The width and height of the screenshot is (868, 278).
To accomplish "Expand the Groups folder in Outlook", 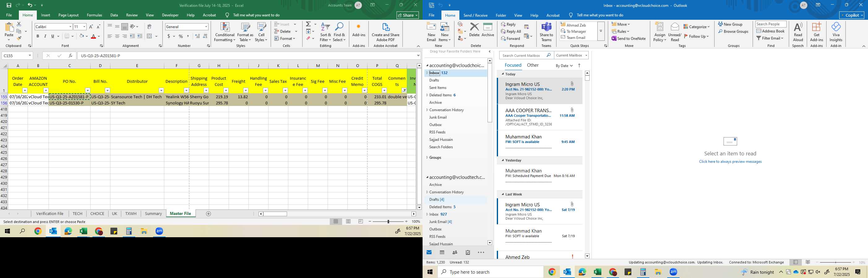I will 427,158.
